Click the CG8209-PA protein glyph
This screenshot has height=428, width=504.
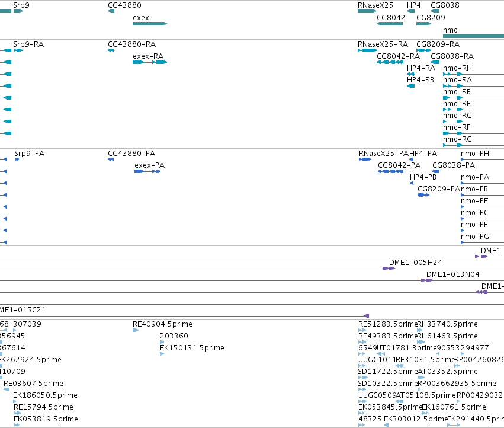(x=423, y=195)
